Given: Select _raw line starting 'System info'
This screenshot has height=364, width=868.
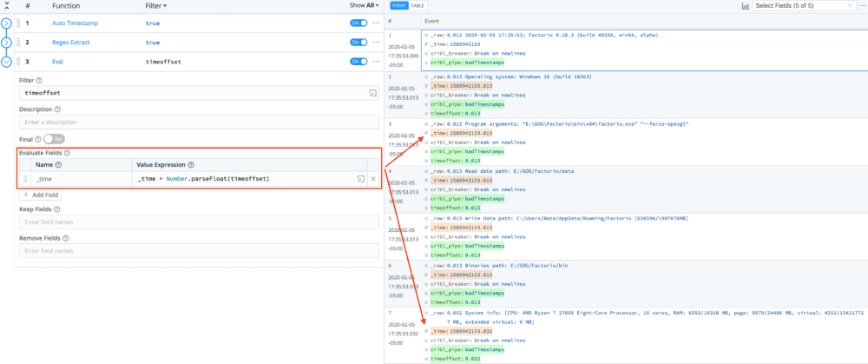Looking at the screenshot, I should click(x=648, y=317).
